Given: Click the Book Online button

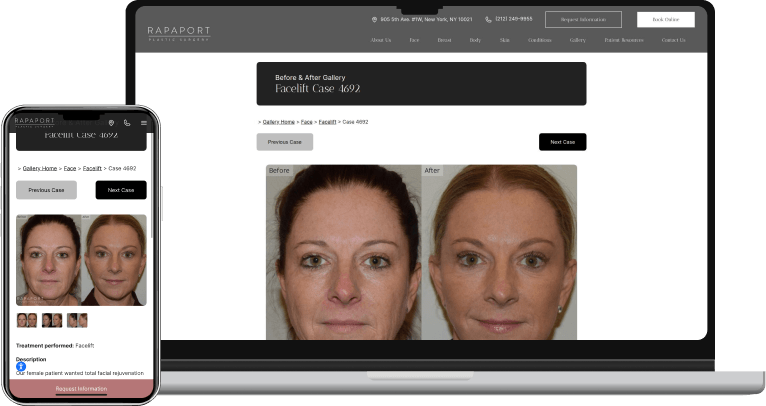Looking at the screenshot, I should pos(665,19).
